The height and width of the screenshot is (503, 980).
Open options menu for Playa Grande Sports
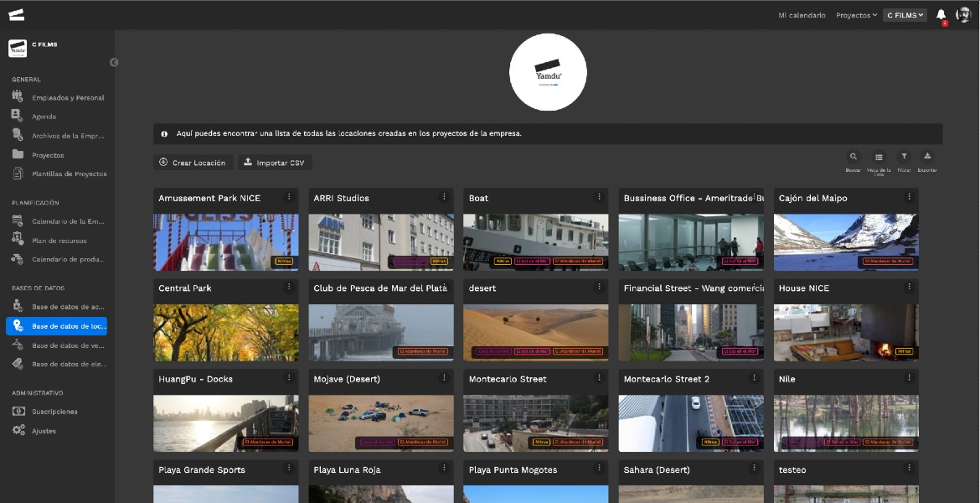tap(289, 469)
